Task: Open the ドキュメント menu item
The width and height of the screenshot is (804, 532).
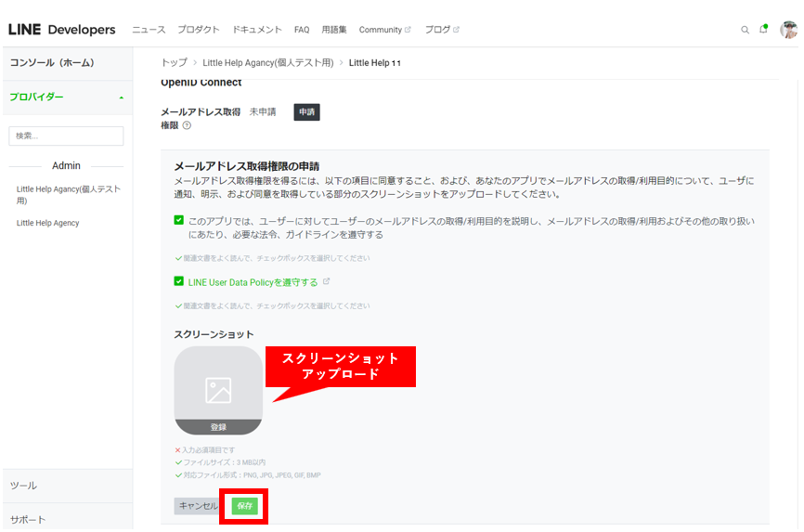Action: click(x=256, y=30)
